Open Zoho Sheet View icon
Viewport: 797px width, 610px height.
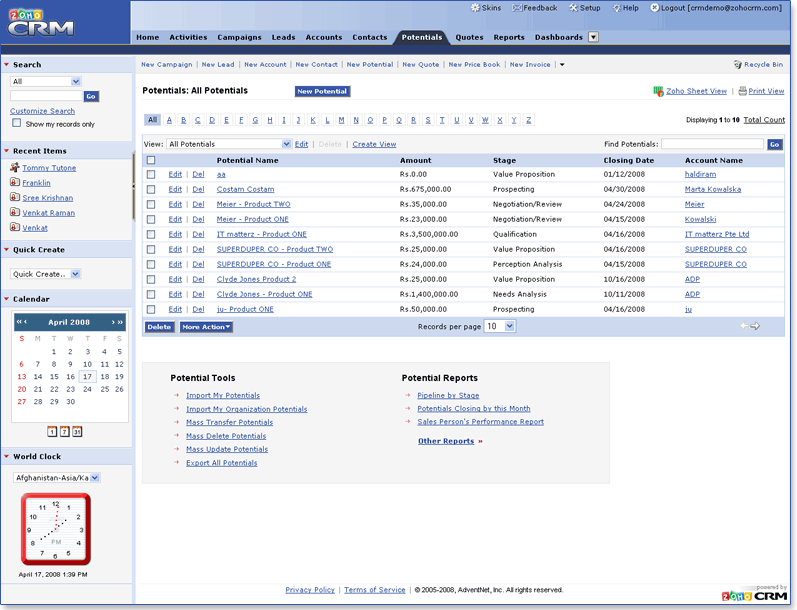(658, 91)
